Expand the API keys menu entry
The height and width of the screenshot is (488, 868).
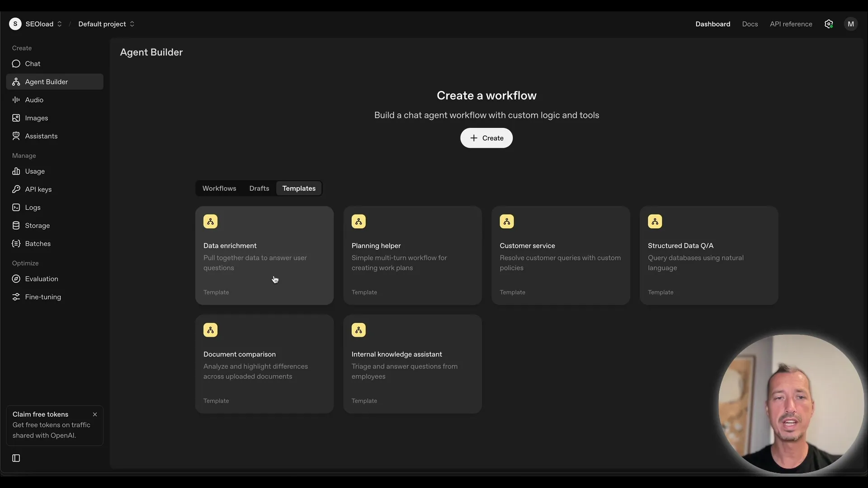pos(38,189)
